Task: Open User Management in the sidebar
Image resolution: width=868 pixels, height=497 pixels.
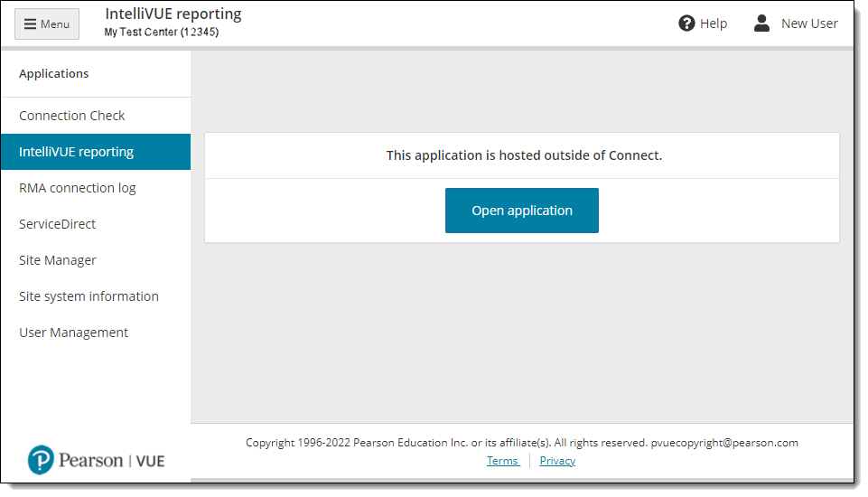Action: tap(74, 333)
